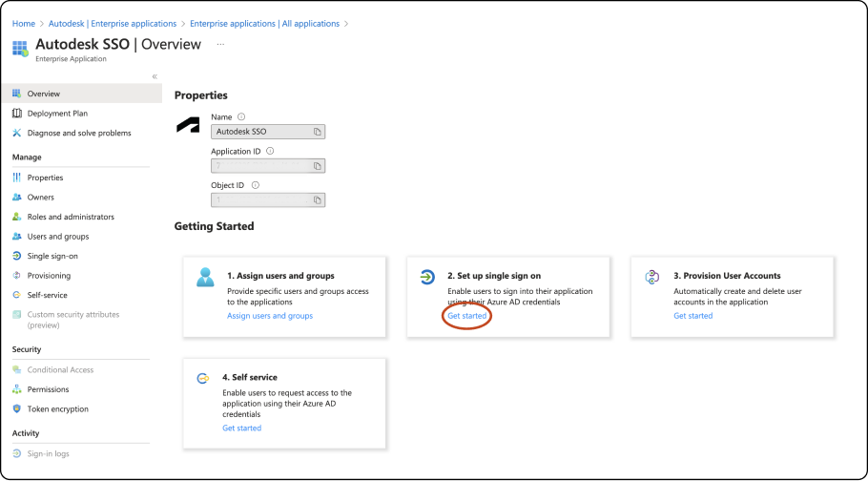
Task: Select Provisioning from the Manage menu
Action: pyautogui.click(x=49, y=276)
